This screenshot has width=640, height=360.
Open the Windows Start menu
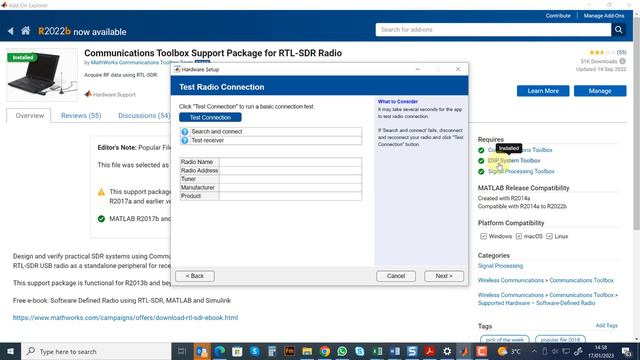[x=10, y=351]
